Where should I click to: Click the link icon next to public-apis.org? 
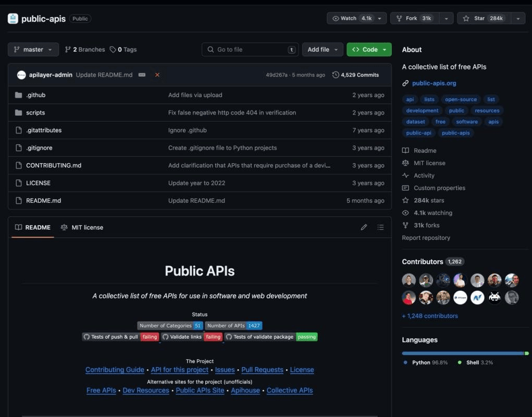click(x=406, y=82)
